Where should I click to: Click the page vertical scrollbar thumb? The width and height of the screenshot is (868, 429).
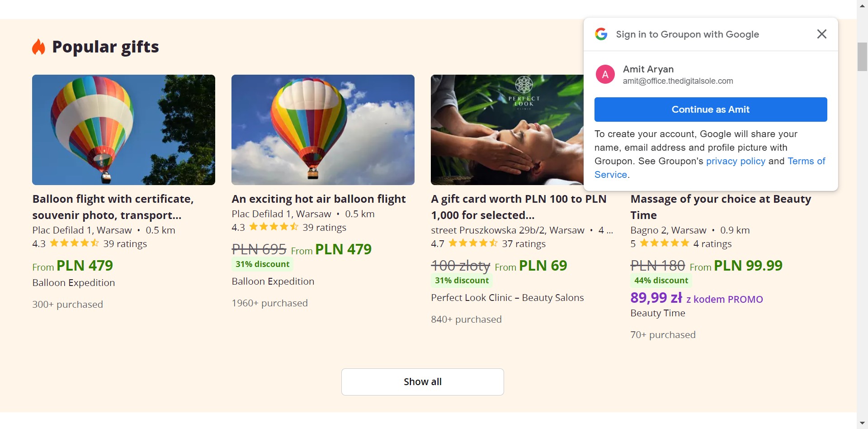point(862,57)
